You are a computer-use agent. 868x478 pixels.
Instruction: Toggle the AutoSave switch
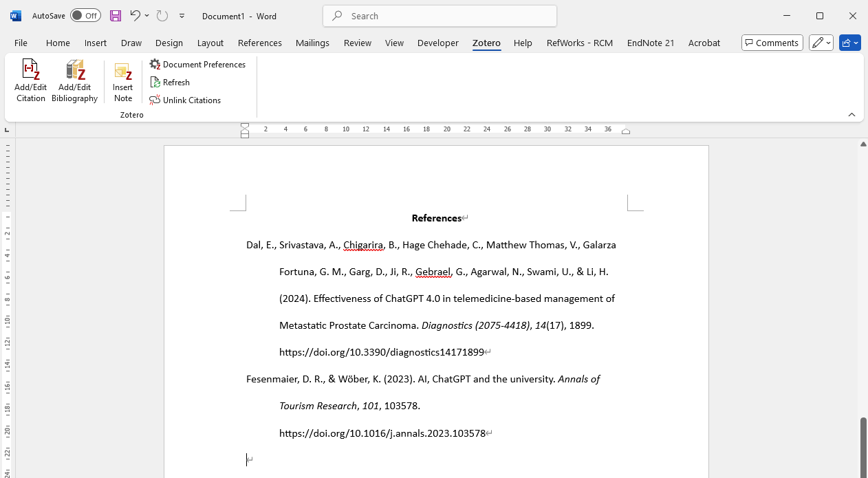(85, 16)
